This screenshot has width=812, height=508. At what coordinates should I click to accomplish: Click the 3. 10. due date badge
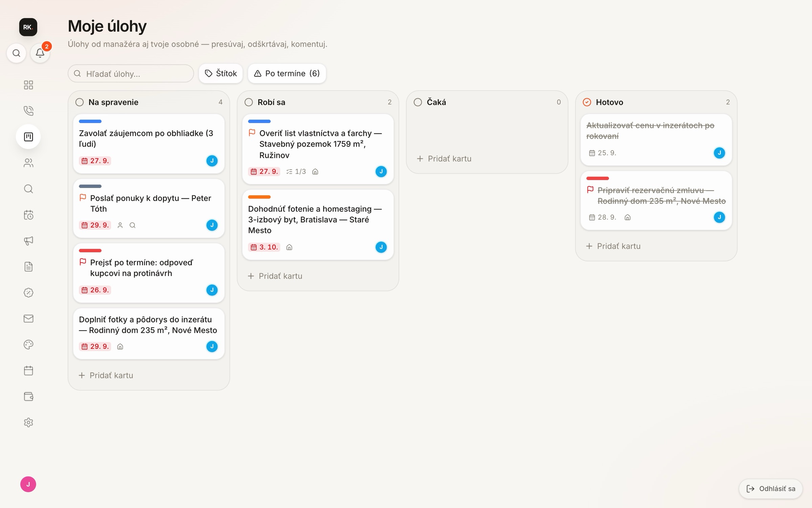[x=264, y=247]
